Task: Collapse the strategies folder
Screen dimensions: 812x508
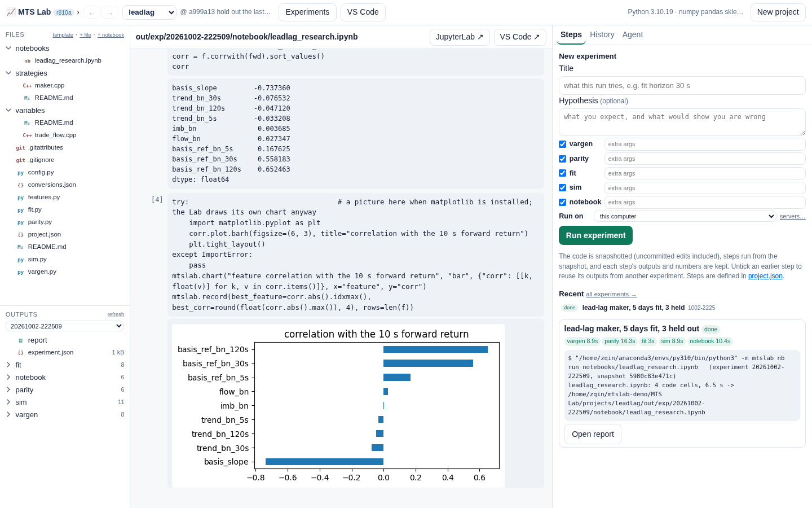Action: (8, 73)
